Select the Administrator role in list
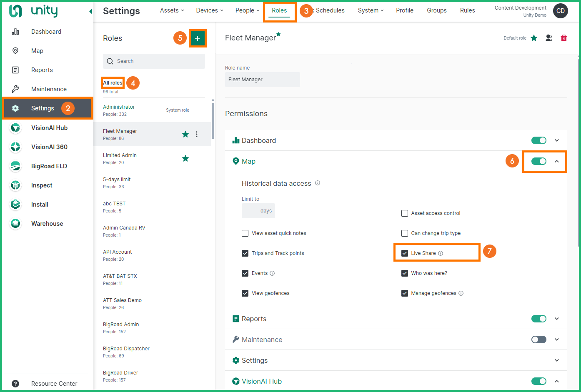Image resolution: width=581 pixels, height=392 pixels. pyautogui.click(x=119, y=107)
